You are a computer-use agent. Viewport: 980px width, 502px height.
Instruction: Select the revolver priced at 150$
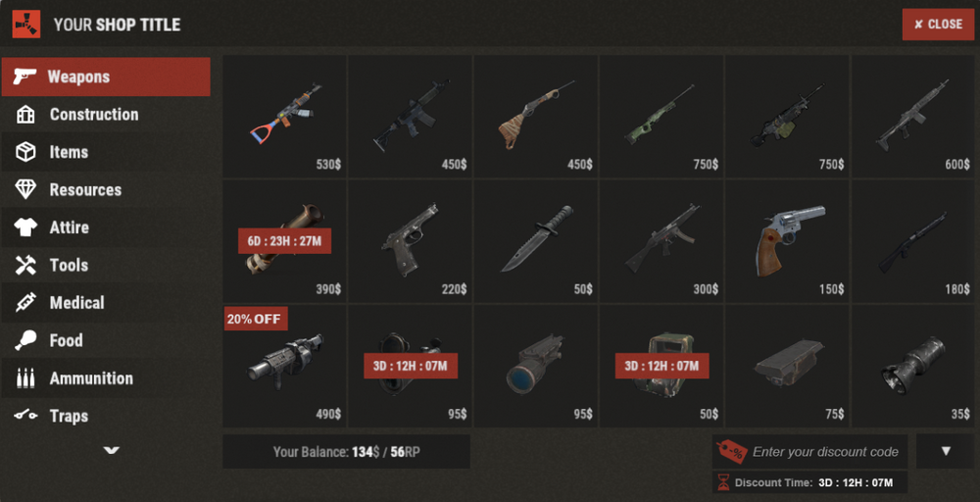(787, 242)
